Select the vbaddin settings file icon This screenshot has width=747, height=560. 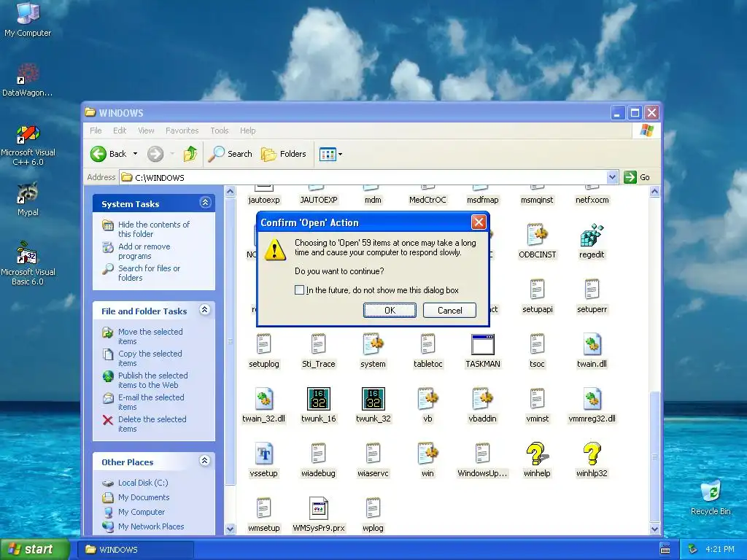pos(483,399)
